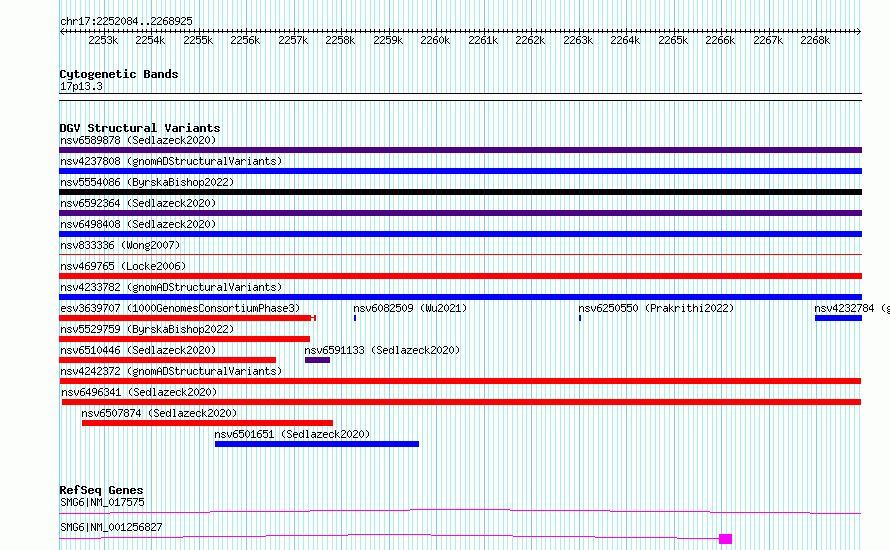Click the red bar for esv3639707
Viewport: 890px width, 550px height.
click(186, 318)
